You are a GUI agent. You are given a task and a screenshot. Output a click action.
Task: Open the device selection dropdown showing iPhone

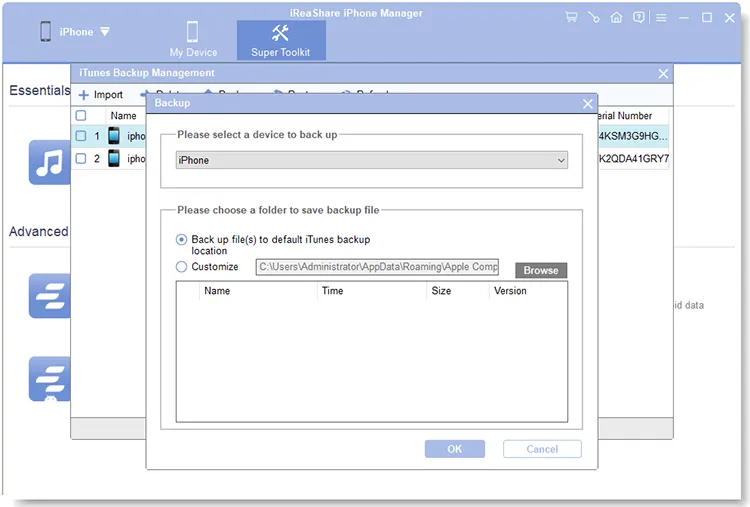(x=372, y=160)
